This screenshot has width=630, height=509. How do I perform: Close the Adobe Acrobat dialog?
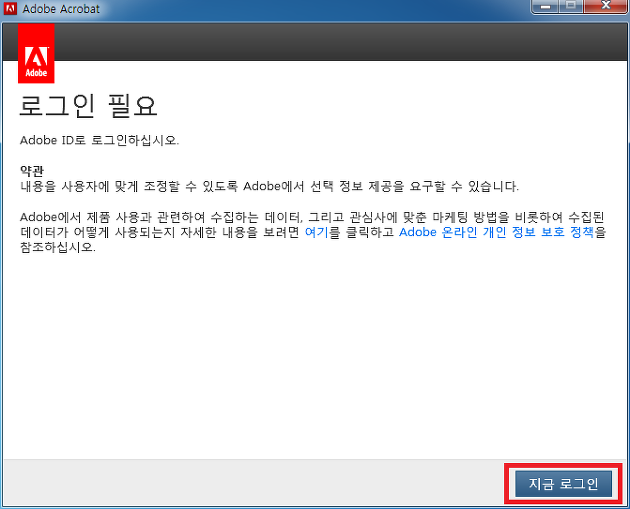click(x=606, y=6)
